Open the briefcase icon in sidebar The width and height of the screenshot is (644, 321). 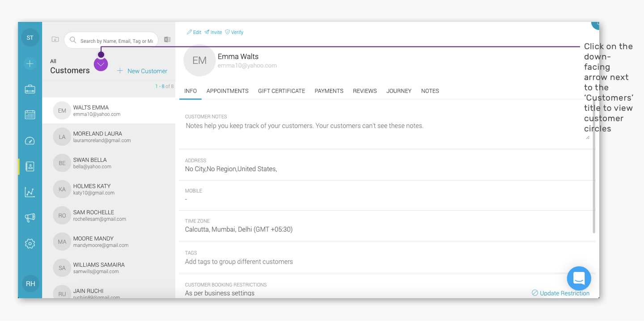coord(30,89)
